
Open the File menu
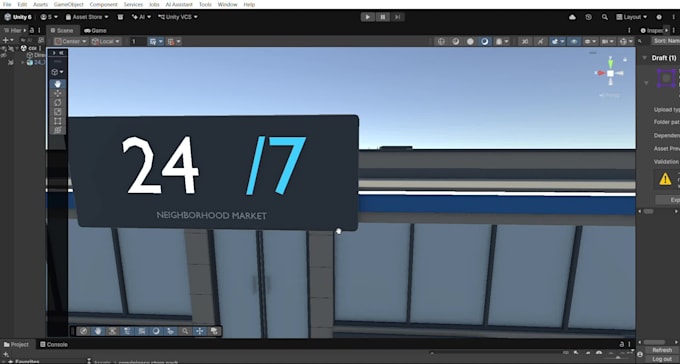[7, 4]
